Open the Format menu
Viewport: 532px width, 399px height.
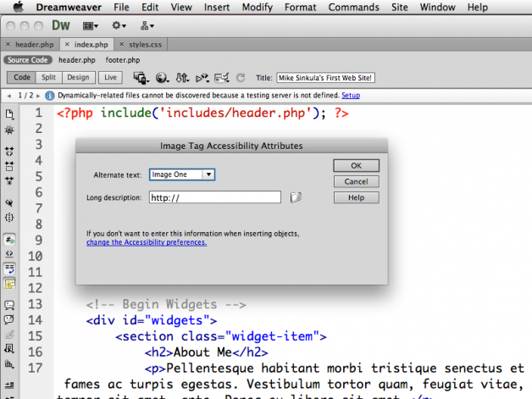point(300,7)
